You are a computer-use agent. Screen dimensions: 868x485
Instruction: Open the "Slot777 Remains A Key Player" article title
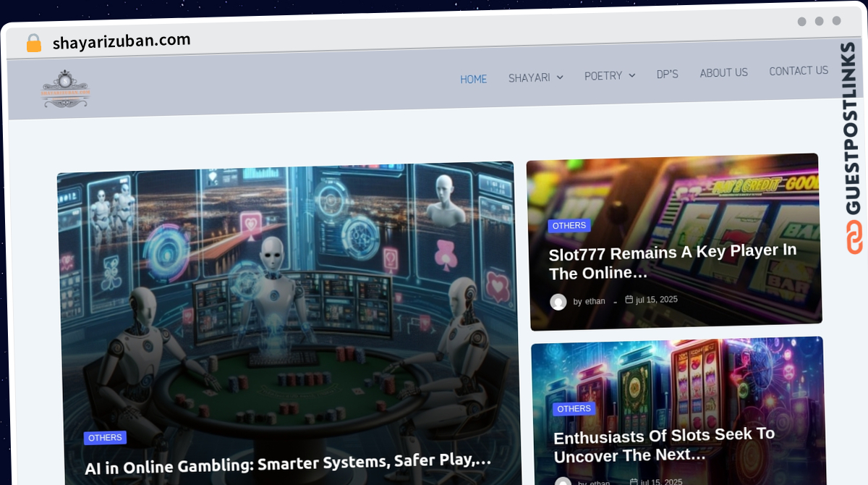tap(673, 262)
